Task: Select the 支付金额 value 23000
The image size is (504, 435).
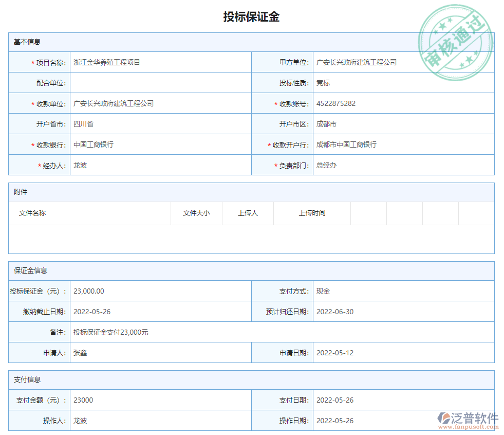Action: pyautogui.click(x=83, y=400)
